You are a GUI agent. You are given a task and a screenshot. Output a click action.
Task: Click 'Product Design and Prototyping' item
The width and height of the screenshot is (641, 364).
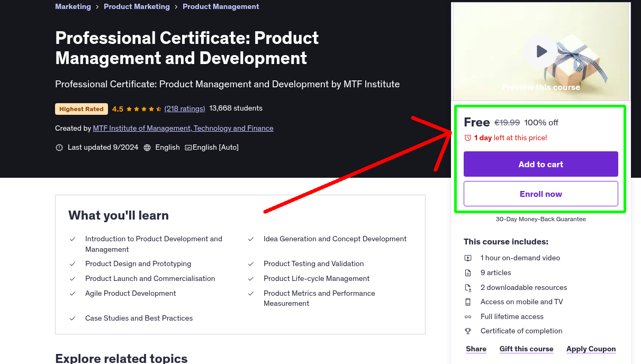point(138,264)
